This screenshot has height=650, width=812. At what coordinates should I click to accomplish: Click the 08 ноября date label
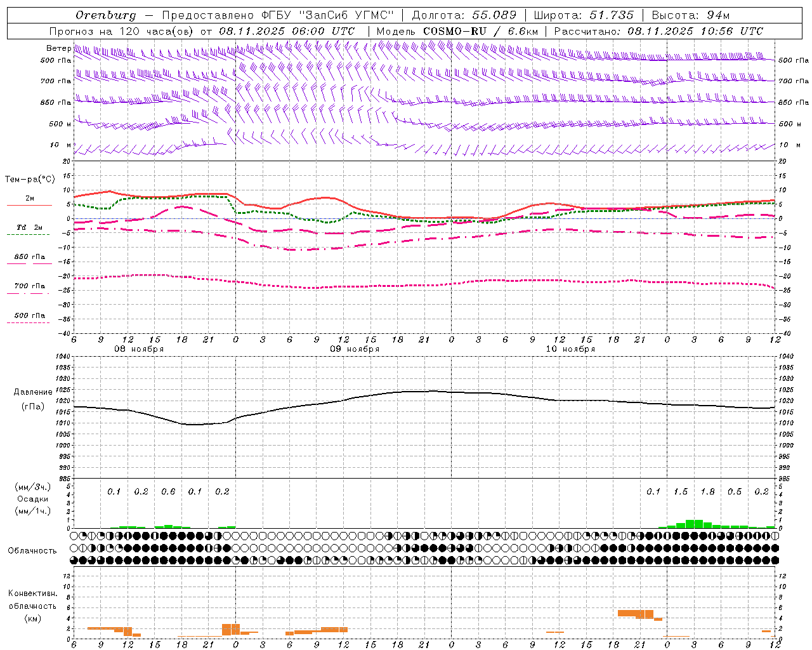click(x=139, y=349)
